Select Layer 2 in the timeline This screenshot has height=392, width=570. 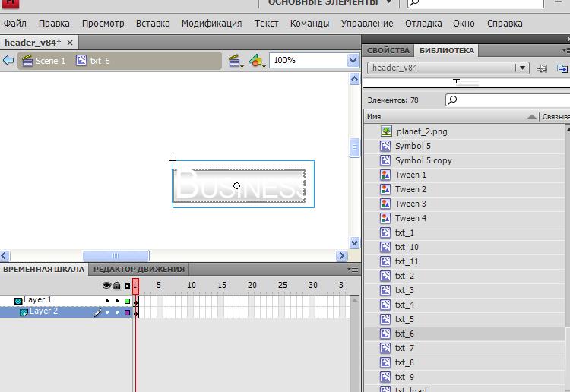pos(43,311)
